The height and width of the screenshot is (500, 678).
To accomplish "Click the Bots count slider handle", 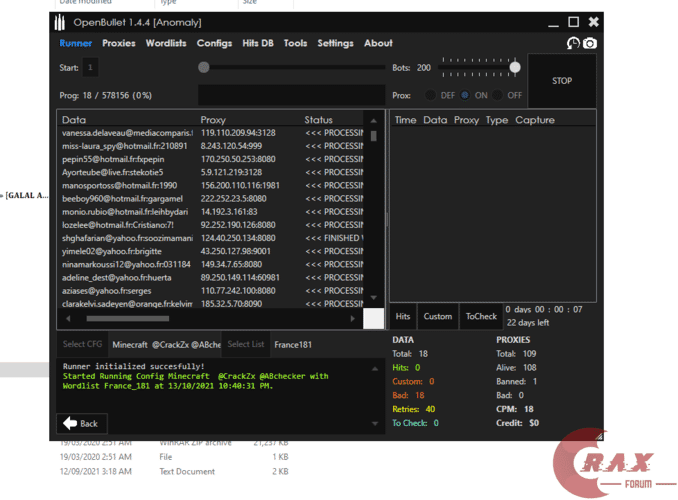I will pyautogui.click(x=515, y=67).
